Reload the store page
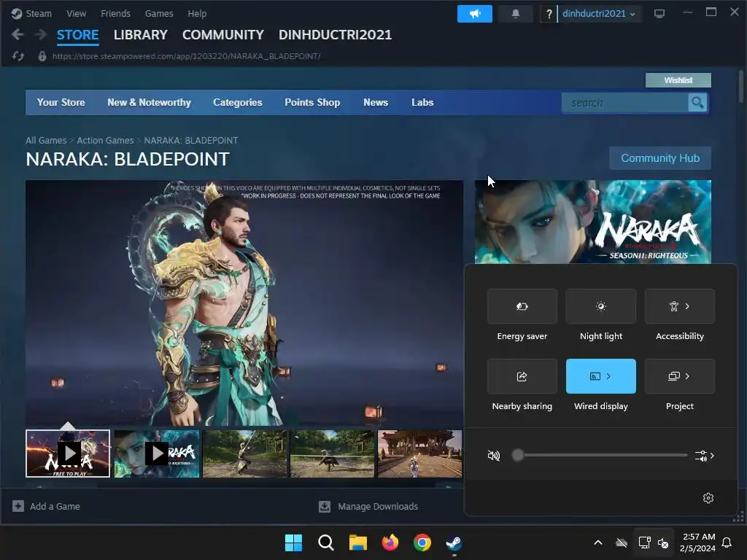The image size is (747, 560). pos(18,56)
